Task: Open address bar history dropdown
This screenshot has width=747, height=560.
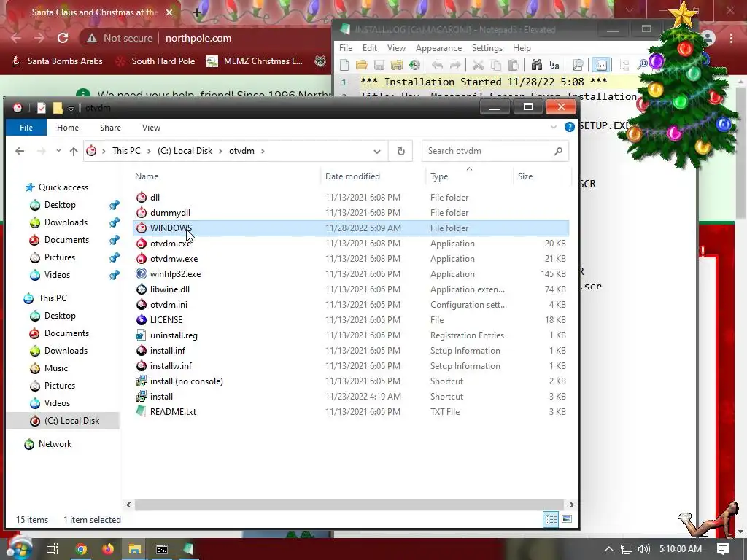Action: pyautogui.click(x=377, y=152)
